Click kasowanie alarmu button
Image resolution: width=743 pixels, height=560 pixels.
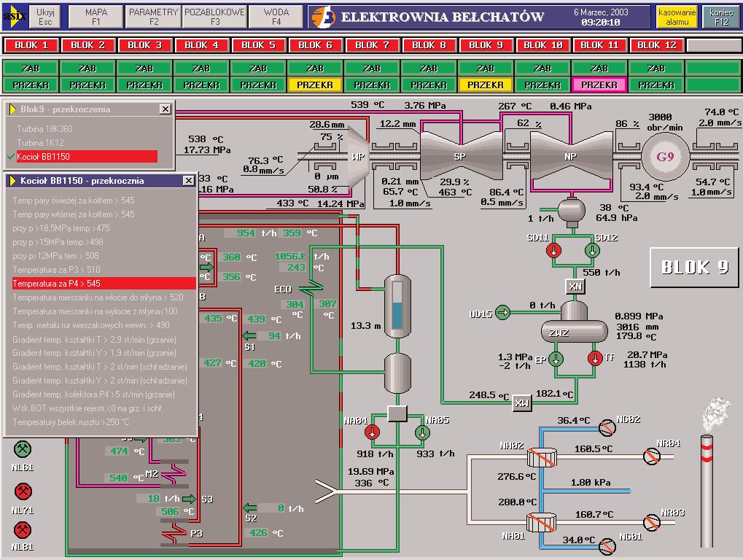pos(677,17)
